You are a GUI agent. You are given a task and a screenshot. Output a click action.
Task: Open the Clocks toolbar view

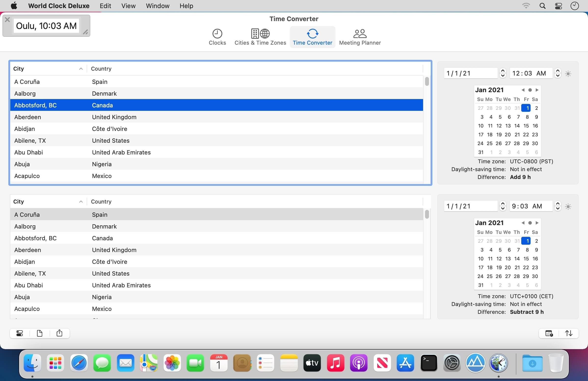[217, 37]
